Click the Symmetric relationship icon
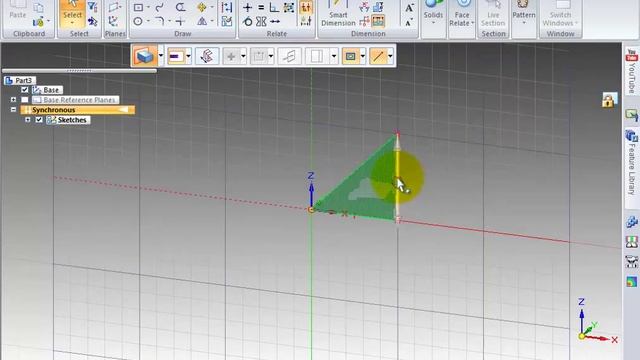This screenshot has width=640, height=360. pos(261,21)
